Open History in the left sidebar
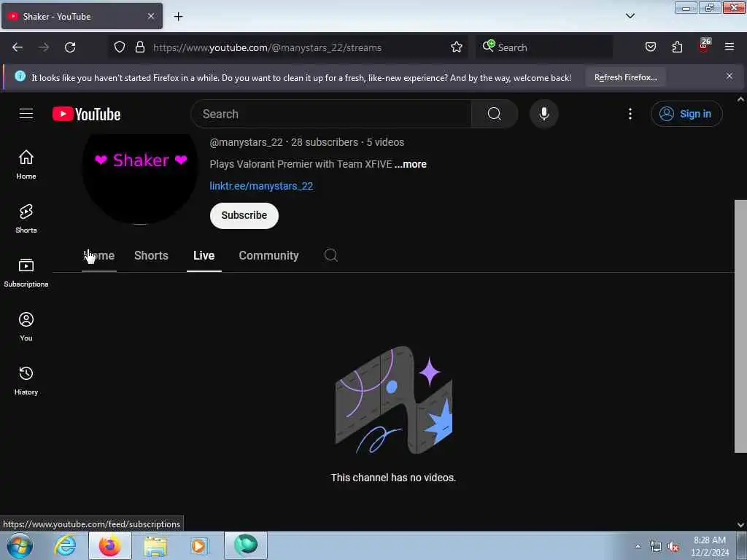 [x=26, y=381]
